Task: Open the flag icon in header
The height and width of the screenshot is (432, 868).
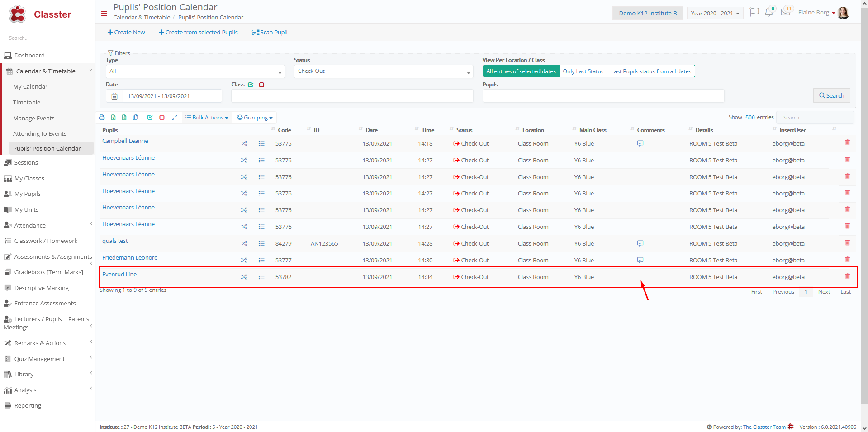Action: [754, 12]
